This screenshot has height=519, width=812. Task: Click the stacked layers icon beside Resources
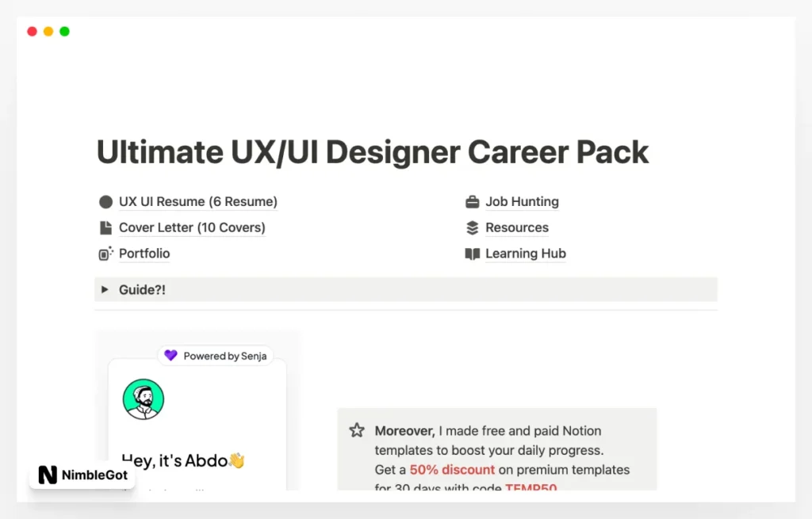472,227
